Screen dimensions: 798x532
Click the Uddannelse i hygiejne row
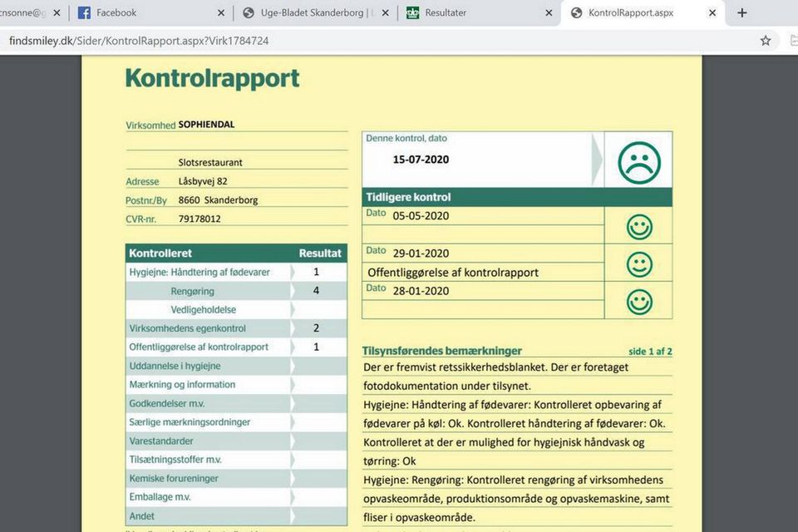click(236, 366)
